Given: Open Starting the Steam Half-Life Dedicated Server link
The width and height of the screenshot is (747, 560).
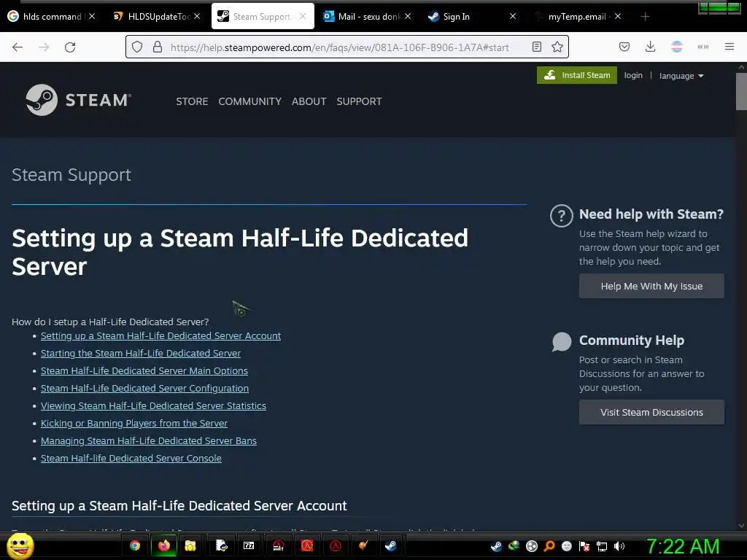Looking at the screenshot, I should click(141, 354).
